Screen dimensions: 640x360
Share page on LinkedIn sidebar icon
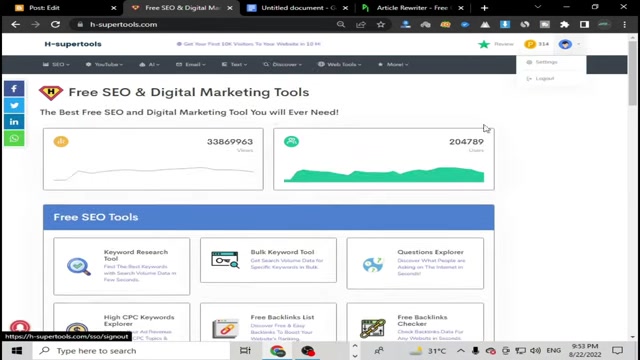click(x=14, y=122)
